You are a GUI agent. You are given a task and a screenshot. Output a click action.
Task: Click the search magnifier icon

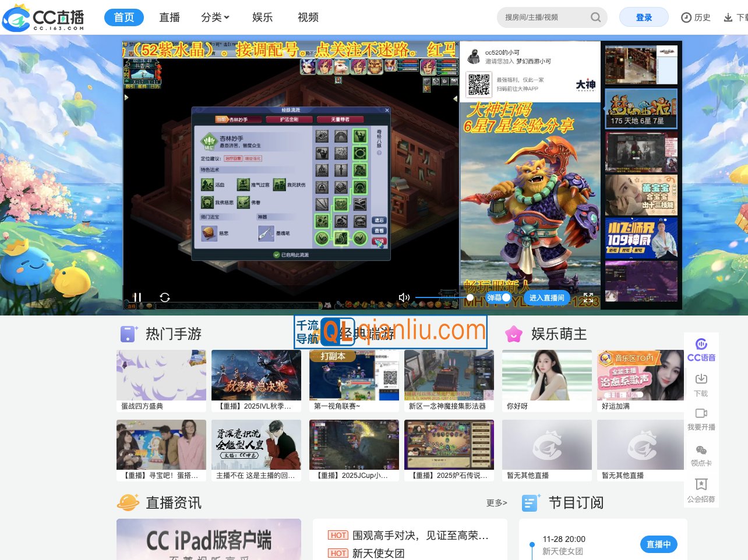pyautogui.click(x=595, y=17)
